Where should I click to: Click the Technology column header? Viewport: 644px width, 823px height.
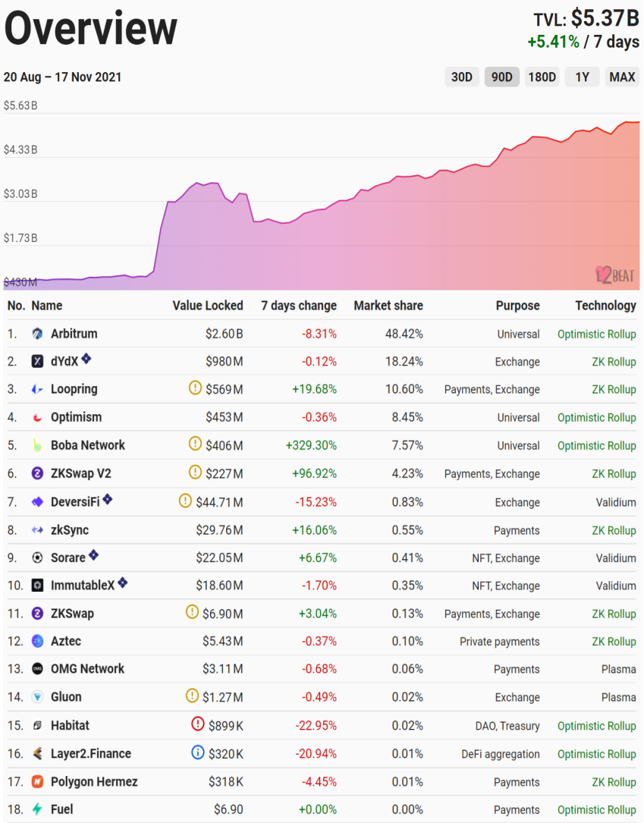coord(605,306)
